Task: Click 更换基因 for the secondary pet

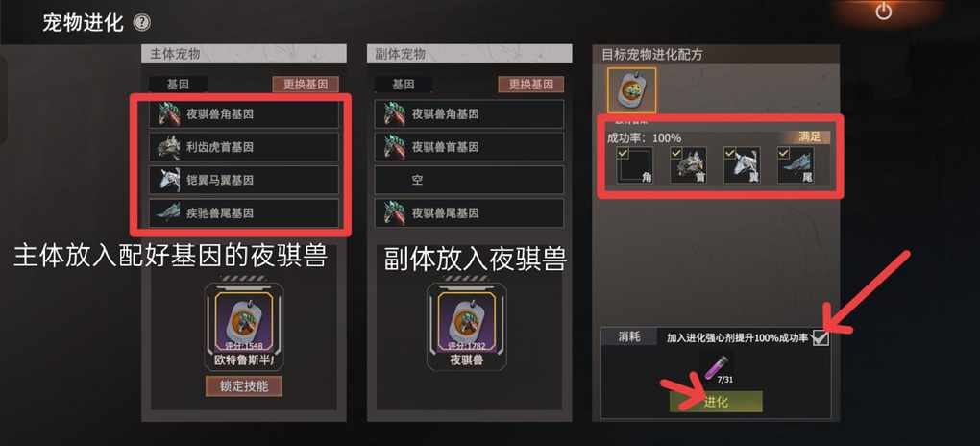Action: point(530,85)
